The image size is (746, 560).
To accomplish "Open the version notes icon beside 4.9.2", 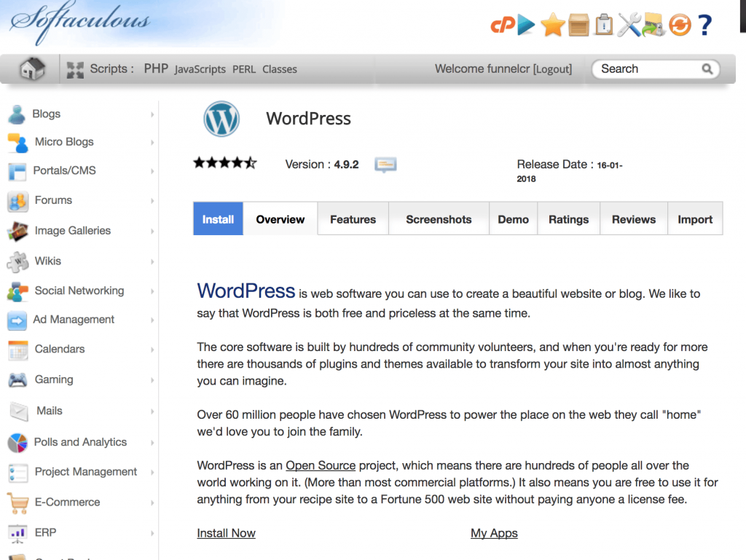I will pyautogui.click(x=385, y=165).
